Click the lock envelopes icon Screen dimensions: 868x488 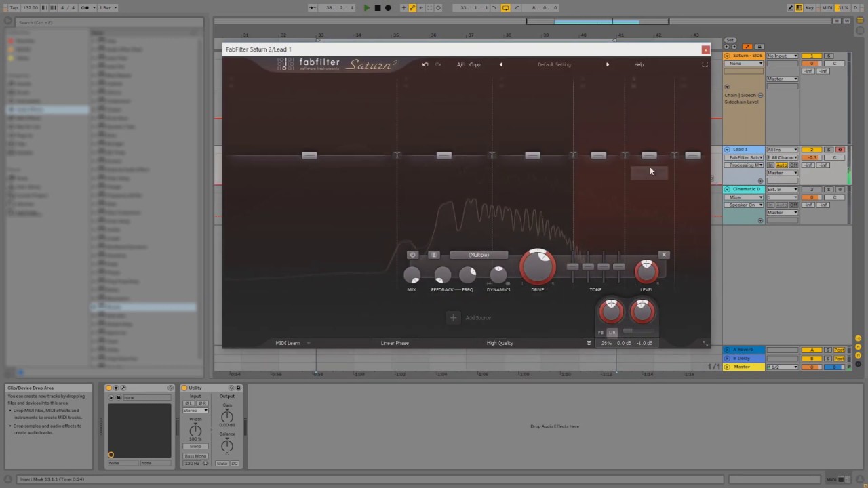pyautogui.click(x=759, y=47)
